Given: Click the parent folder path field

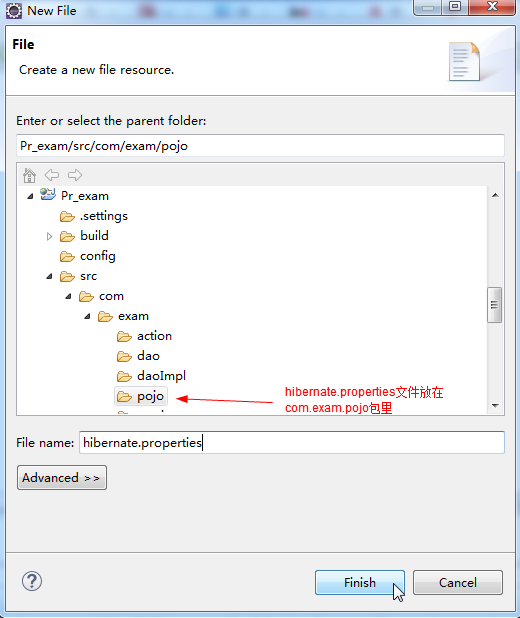Looking at the screenshot, I should pyautogui.click(x=260, y=146).
